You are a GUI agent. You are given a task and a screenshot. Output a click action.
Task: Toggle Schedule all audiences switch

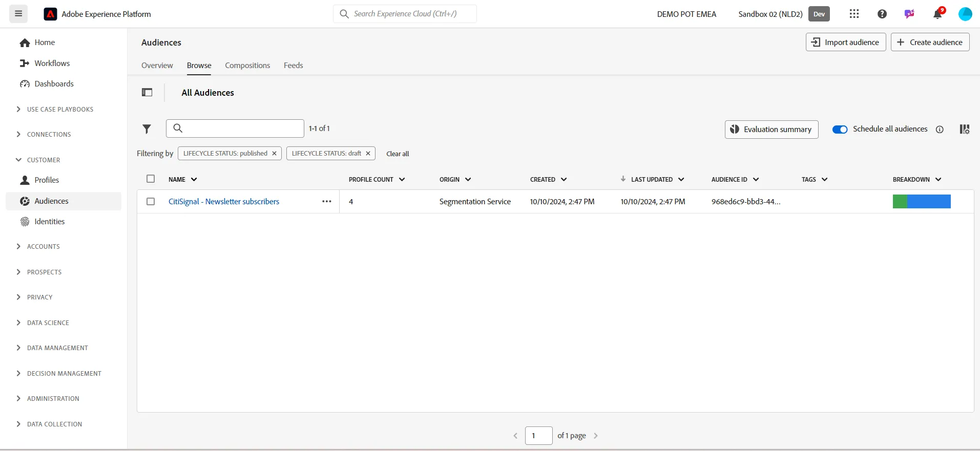coord(840,129)
